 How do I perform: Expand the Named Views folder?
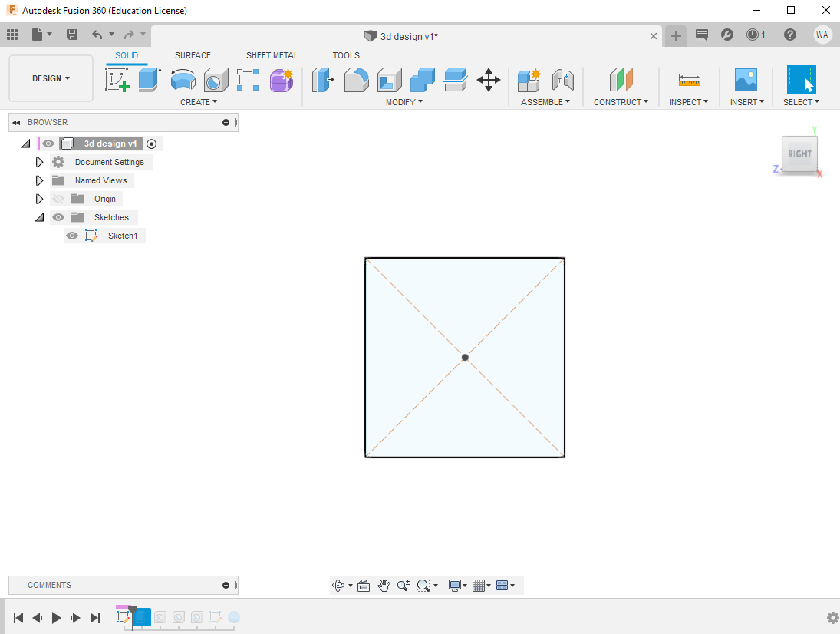39,180
